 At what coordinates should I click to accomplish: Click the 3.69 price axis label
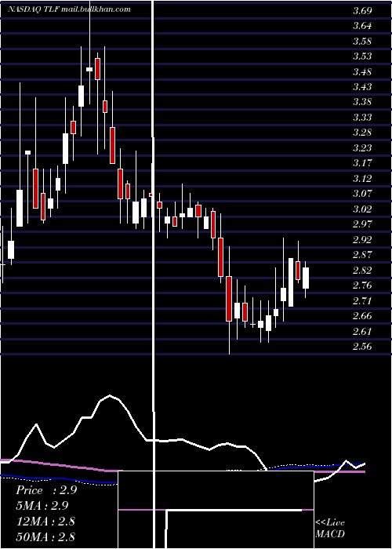tap(362, 11)
